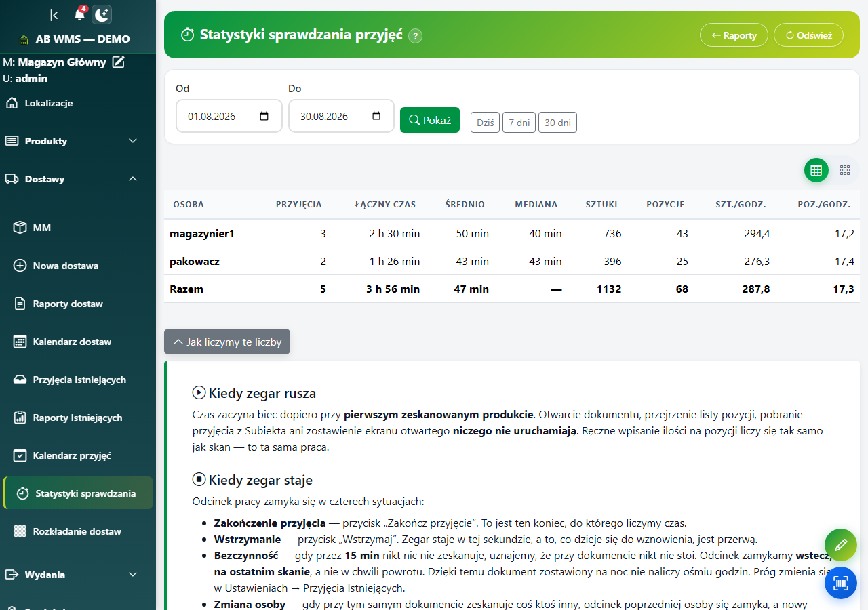
Task: Click pakowacz's 1 h 26 min value
Action: (x=395, y=261)
